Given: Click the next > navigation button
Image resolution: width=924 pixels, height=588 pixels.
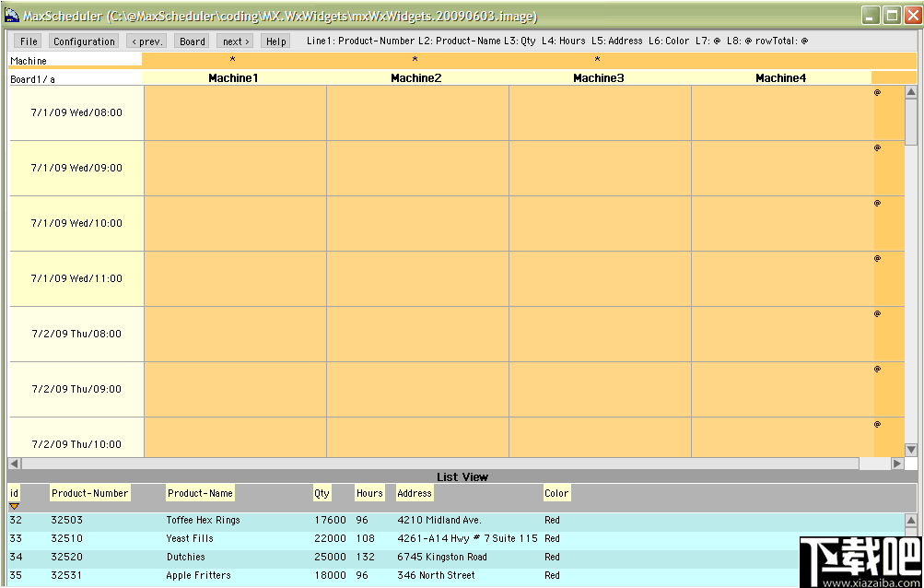Looking at the screenshot, I should coord(234,41).
